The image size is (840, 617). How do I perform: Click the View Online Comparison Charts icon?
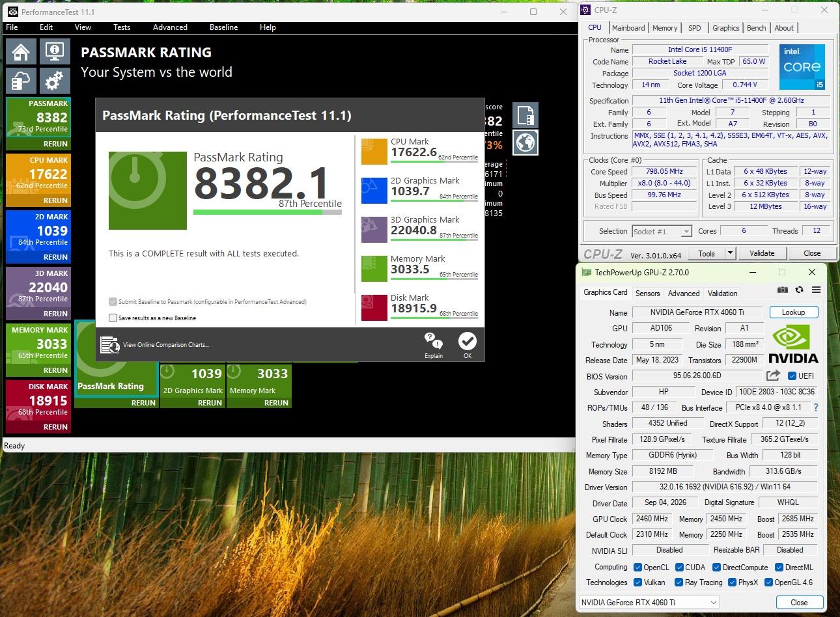click(x=110, y=345)
